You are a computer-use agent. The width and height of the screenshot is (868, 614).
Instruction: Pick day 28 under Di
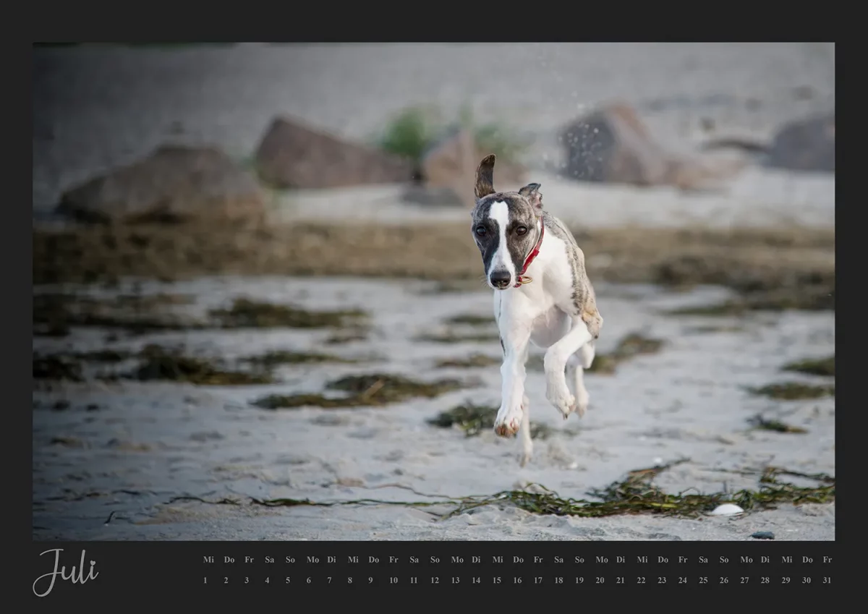click(765, 580)
